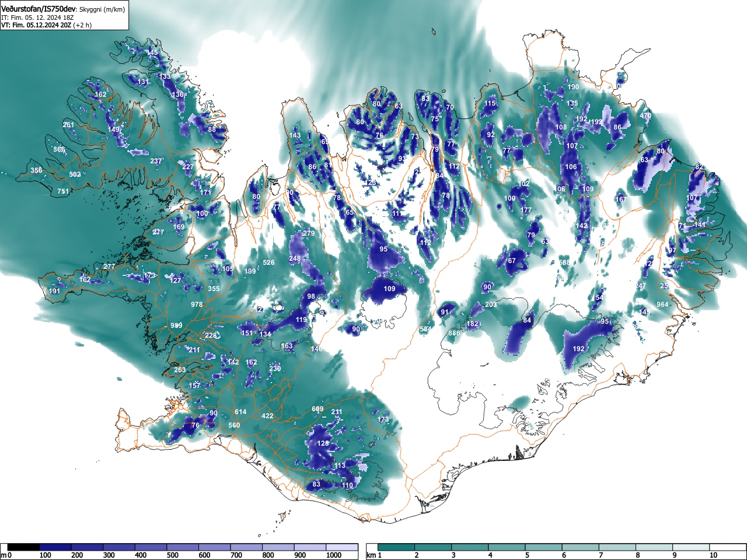Click the '470' visibility value

(645, 116)
